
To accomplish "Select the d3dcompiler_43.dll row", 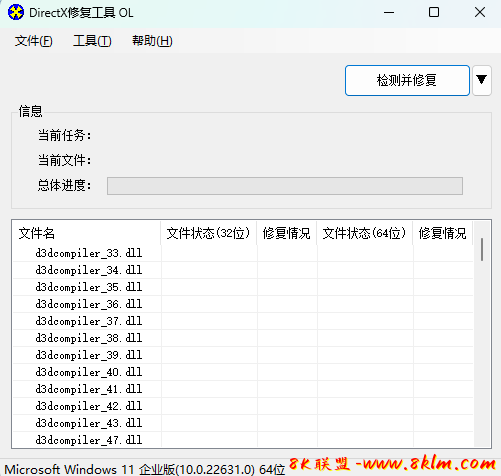I will pos(243,423).
